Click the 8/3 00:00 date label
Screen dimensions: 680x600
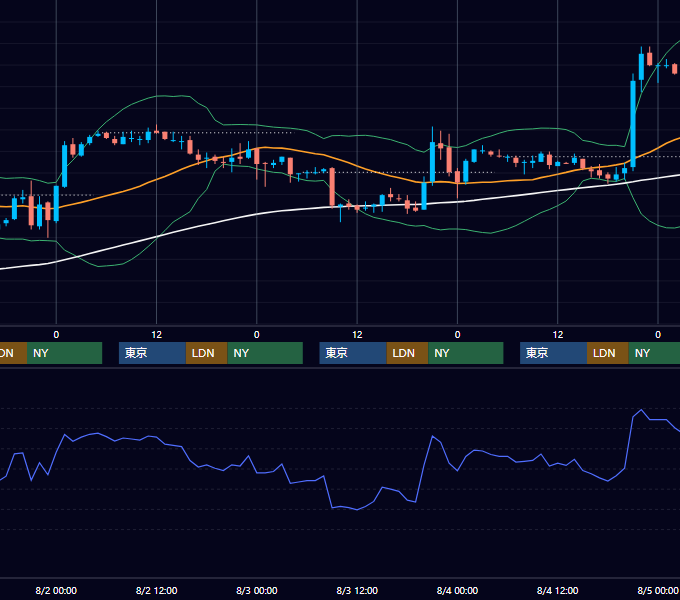coord(257,590)
